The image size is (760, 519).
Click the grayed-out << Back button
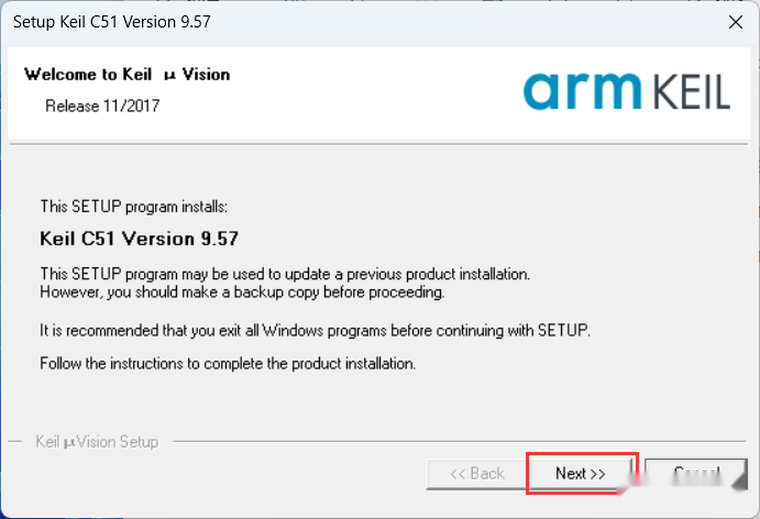(x=477, y=473)
